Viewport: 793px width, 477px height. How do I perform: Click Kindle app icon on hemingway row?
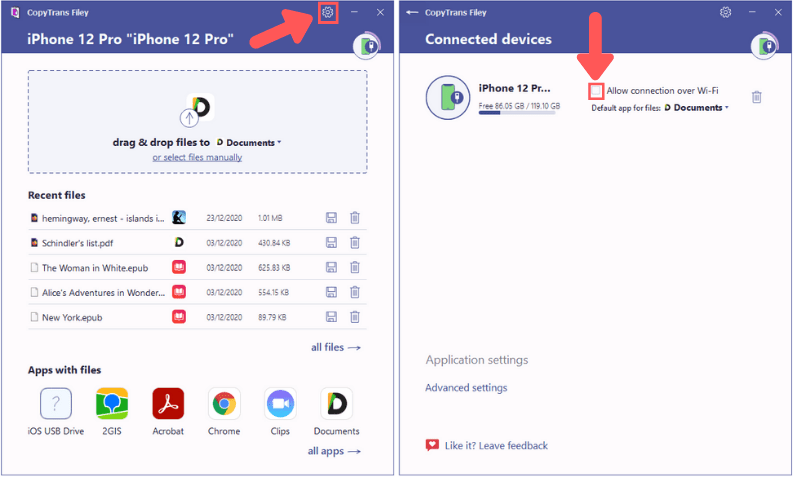(179, 218)
